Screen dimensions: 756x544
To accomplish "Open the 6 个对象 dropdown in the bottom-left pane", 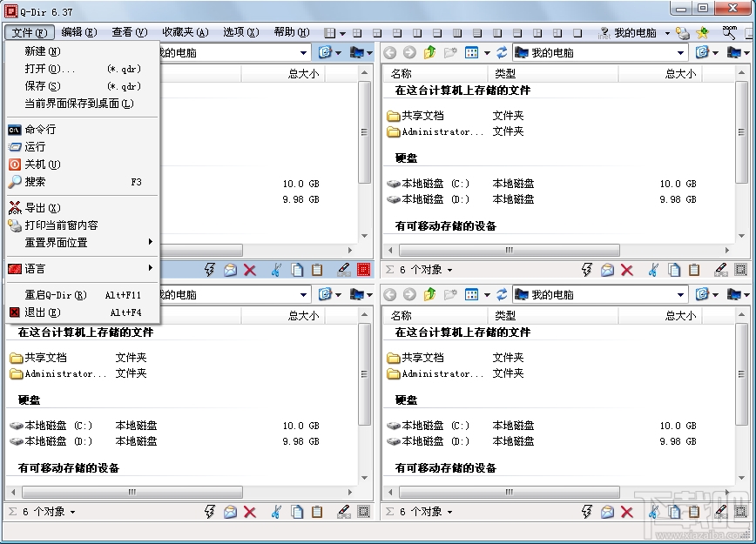I will (x=72, y=512).
